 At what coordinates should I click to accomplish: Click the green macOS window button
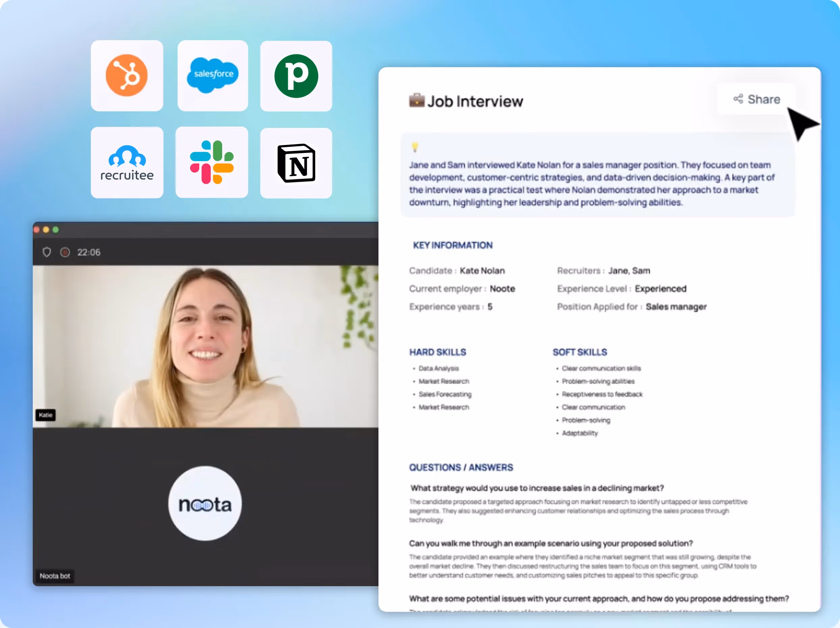pos(56,229)
